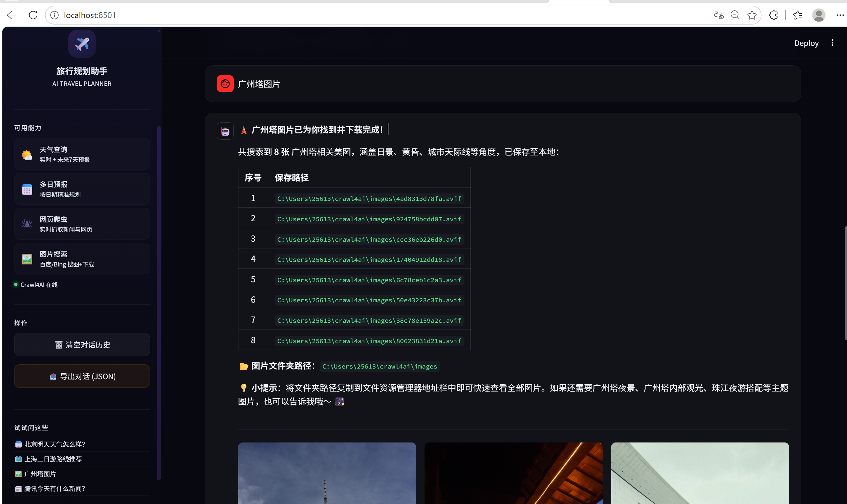This screenshot has width=847, height=504.
Task: Add this page to favorites star
Action: [752, 15]
